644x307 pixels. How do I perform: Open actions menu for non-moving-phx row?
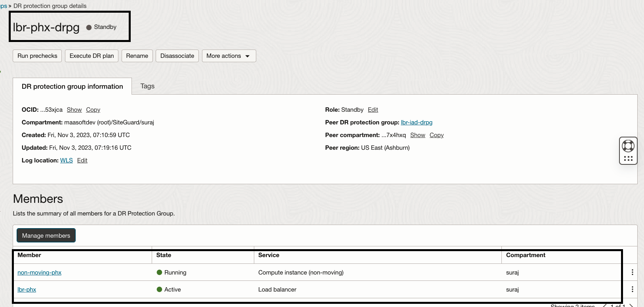coord(632,272)
